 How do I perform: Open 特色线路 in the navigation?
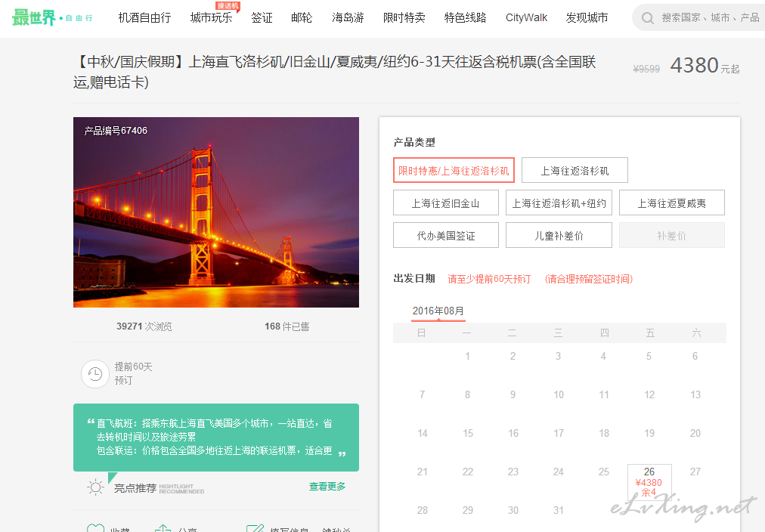point(465,17)
